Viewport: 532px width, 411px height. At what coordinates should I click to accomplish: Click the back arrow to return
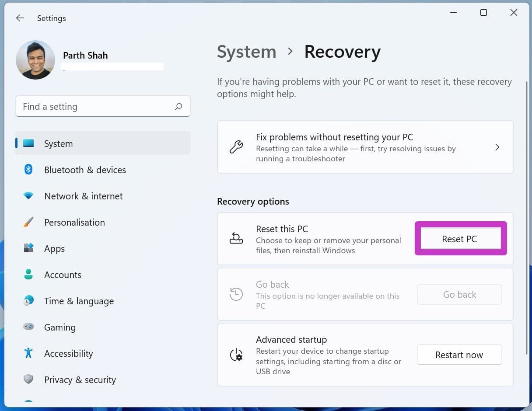tap(20, 18)
